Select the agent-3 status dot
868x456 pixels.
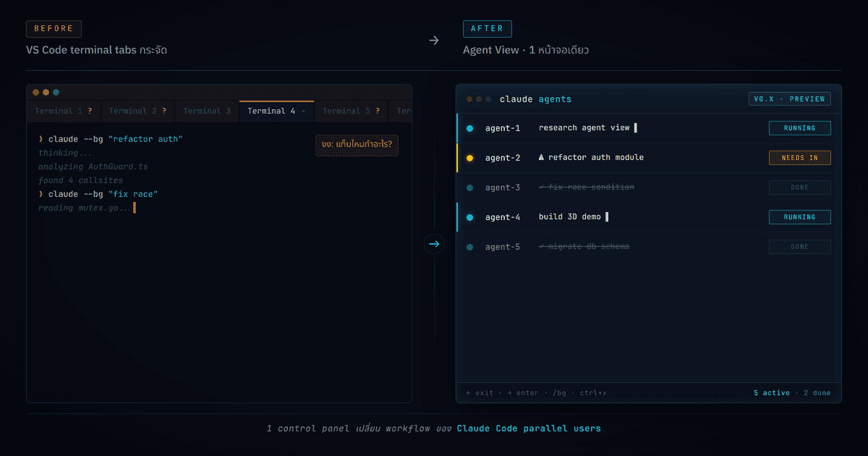coord(469,187)
